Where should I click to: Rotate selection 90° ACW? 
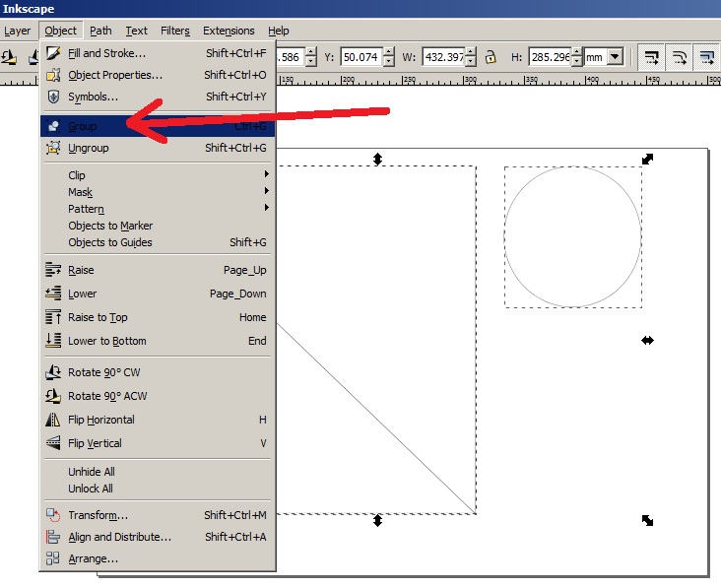(x=158, y=396)
